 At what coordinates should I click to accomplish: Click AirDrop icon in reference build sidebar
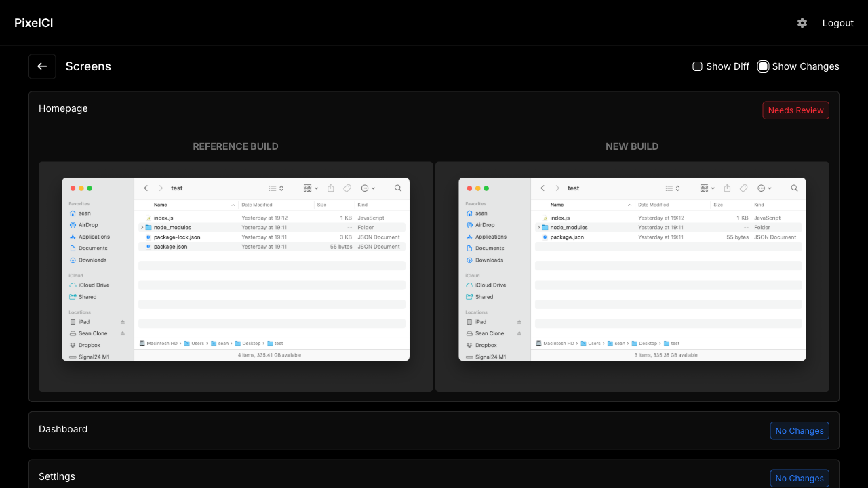(73, 225)
